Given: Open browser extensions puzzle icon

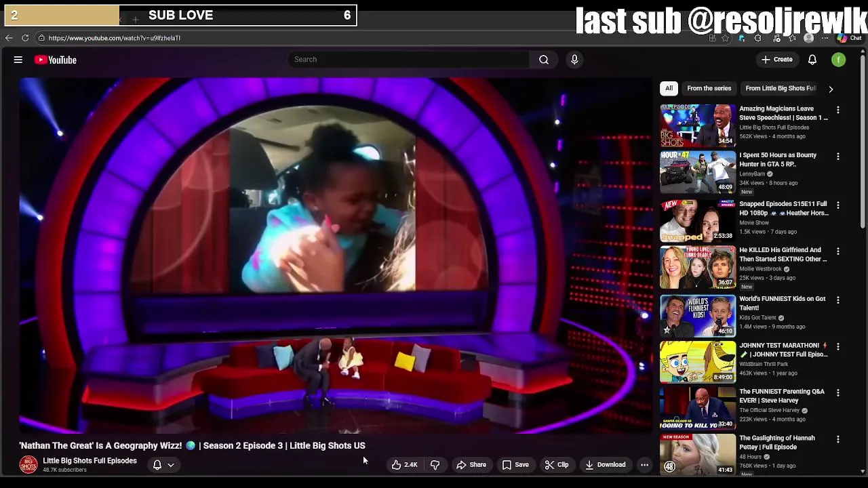Looking at the screenshot, I should 757,38.
